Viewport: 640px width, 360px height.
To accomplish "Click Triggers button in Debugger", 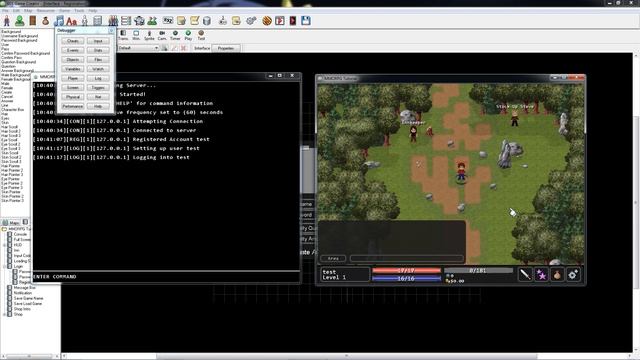I will coord(98,88).
